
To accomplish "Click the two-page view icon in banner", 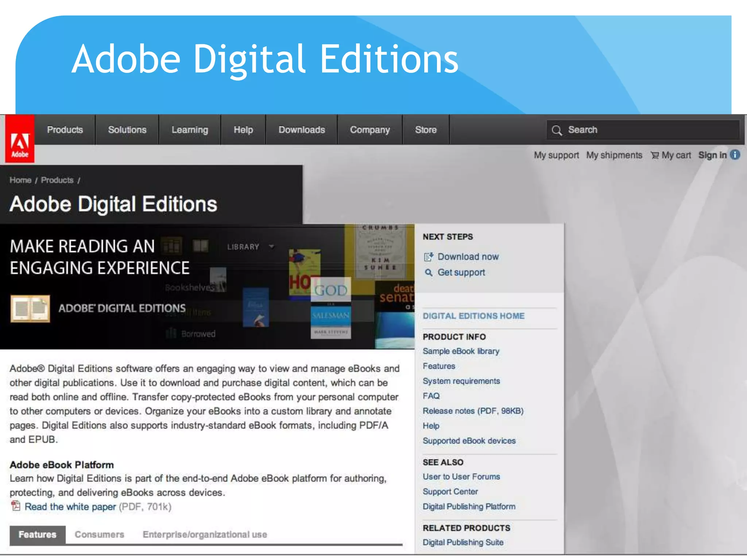I will tap(201, 246).
